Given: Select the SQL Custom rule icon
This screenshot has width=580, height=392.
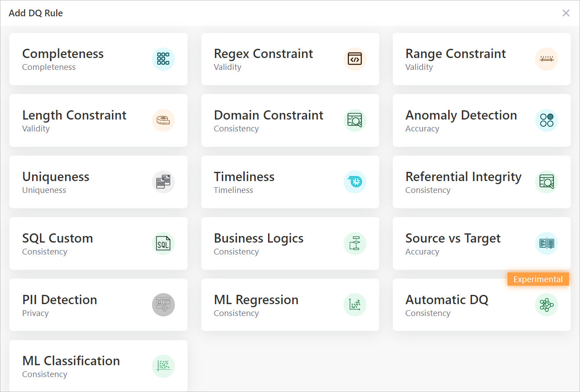Looking at the screenshot, I should 163,243.
